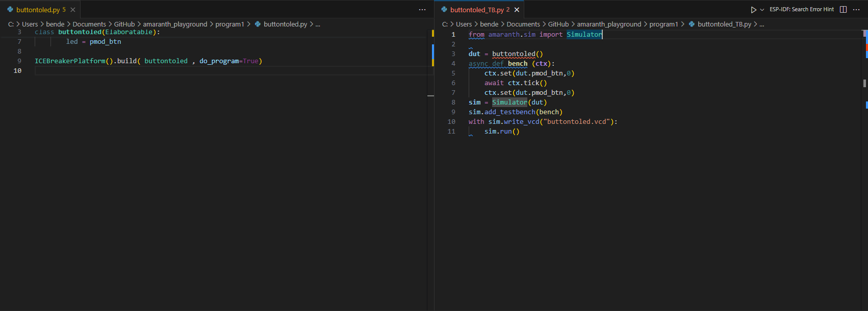Image resolution: width=868 pixels, height=311 pixels.
Task: Click buttontoled.py file icon in left breadcrumb
Action: (258, 24)
